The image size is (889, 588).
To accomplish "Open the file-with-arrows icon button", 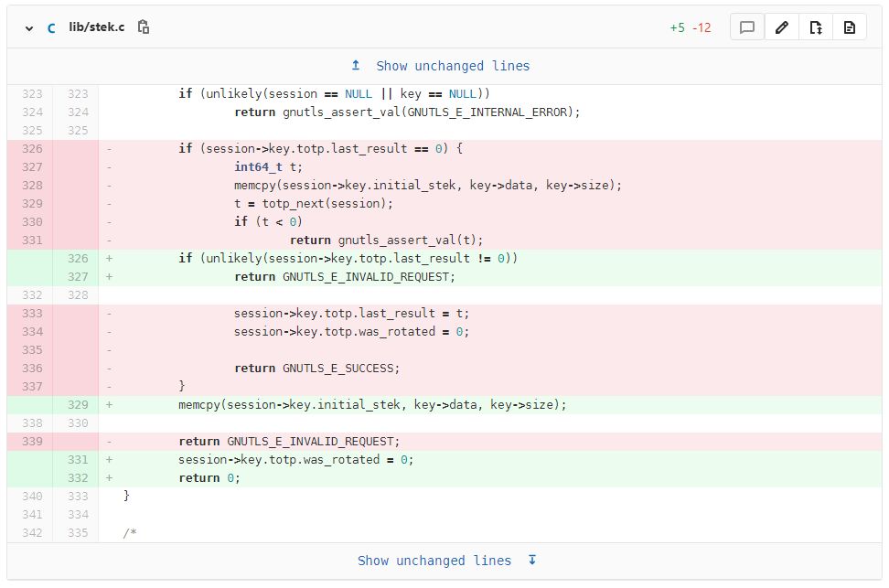I will (815, 27).
